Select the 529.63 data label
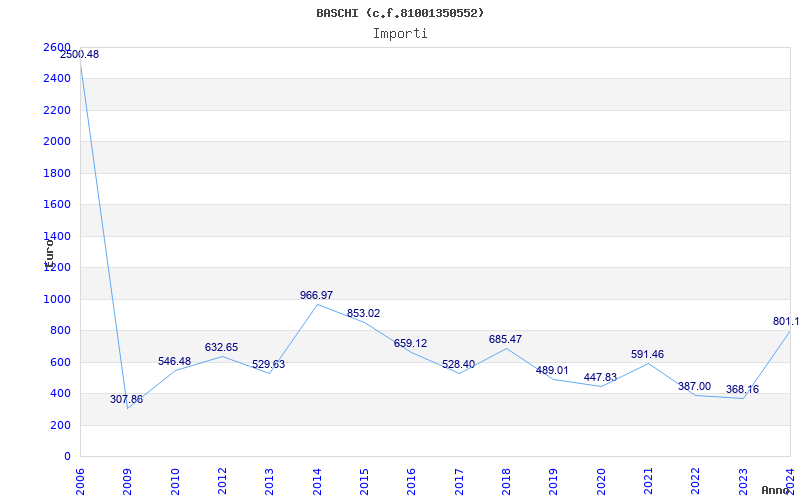This screenshot has width=800, height=500. [268, 364]
